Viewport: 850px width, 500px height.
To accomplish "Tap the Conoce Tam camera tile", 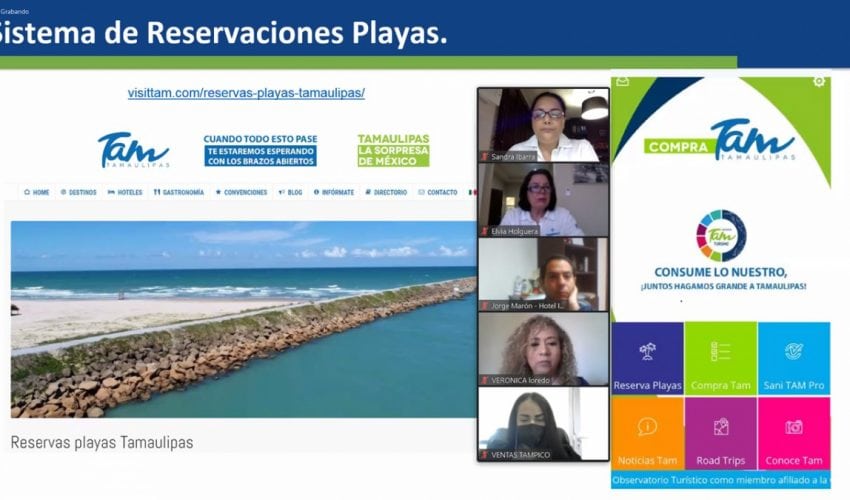I will (793, 433).
